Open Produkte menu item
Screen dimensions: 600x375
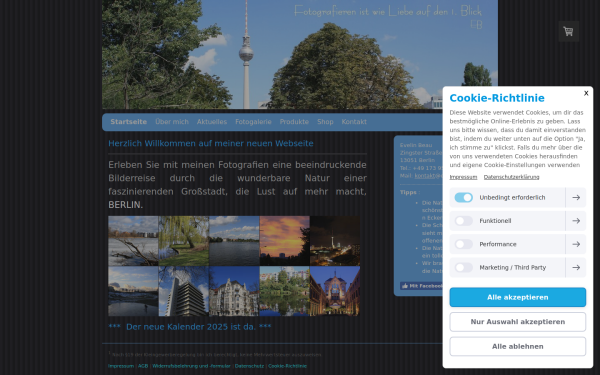(294, 122)
